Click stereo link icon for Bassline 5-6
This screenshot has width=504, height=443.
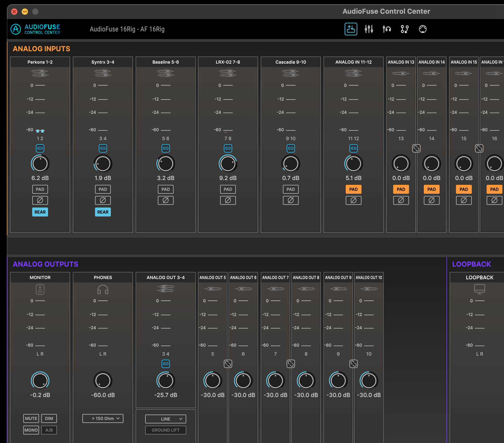click(166, 148)
